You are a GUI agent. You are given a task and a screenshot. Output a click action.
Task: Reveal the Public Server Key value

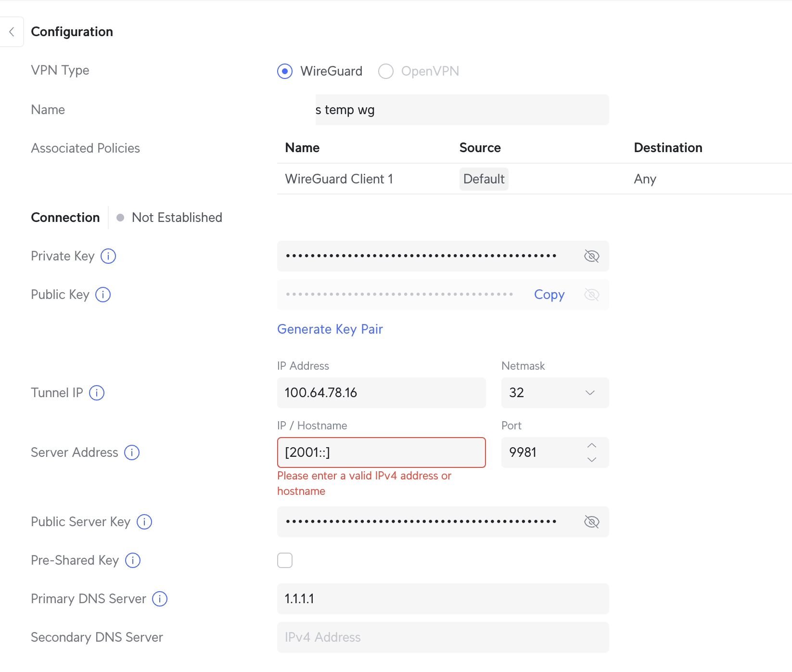591,522
